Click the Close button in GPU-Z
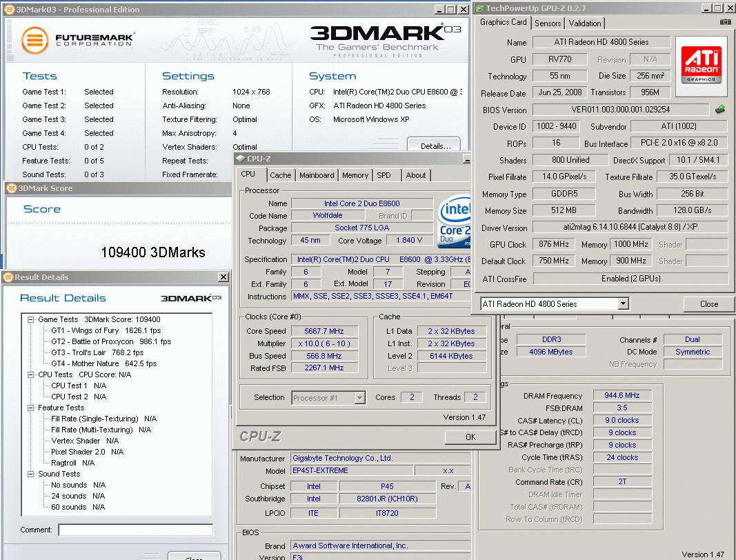This screenshot has width=736, height=560. tap(709, 303)
